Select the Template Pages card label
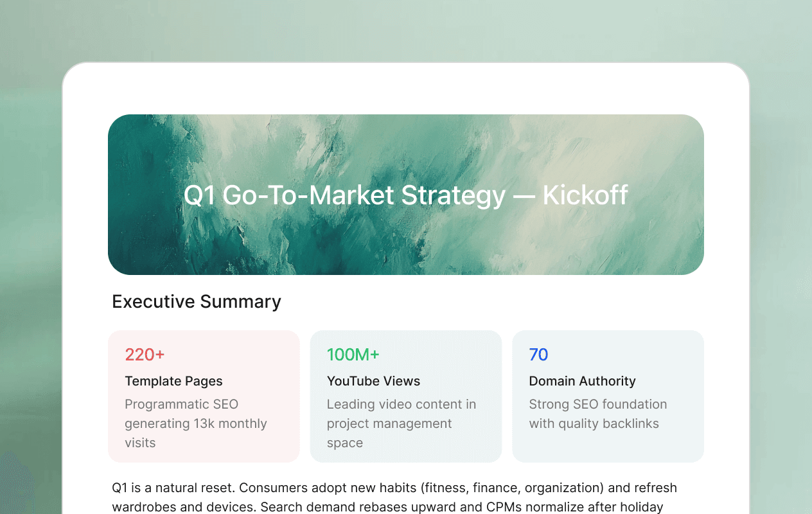 coord(173,381)
